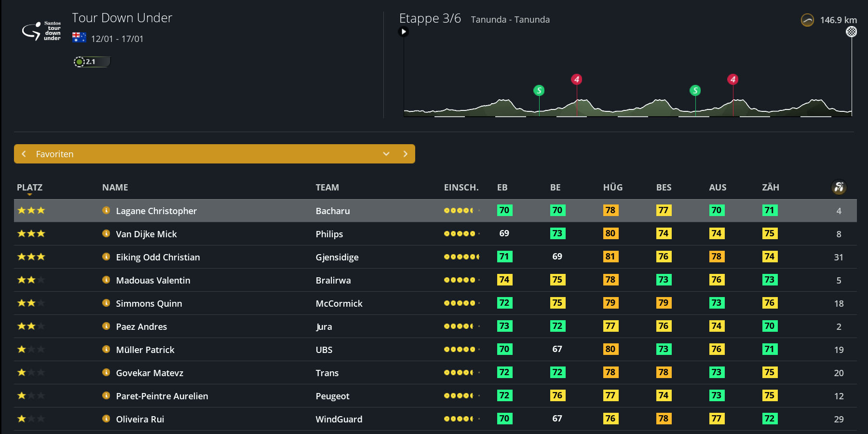
Task: Sort by HÜG column header
Action: coord(613,188)
